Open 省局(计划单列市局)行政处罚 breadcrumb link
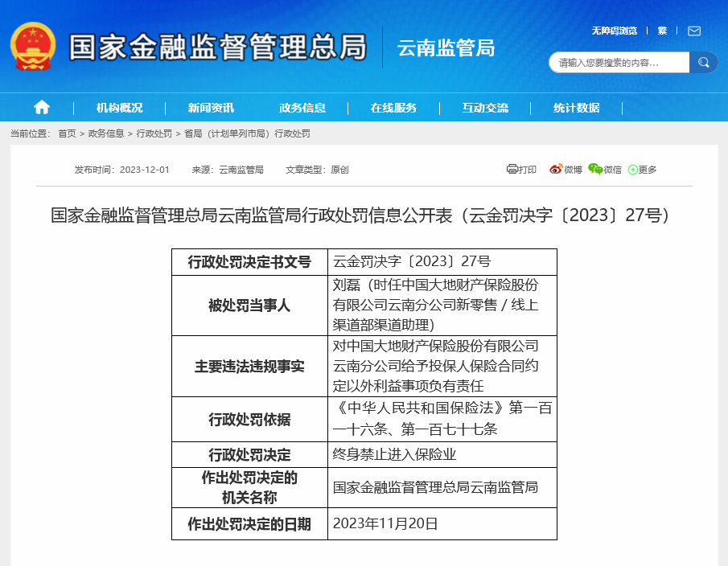 tap(247, 133)
